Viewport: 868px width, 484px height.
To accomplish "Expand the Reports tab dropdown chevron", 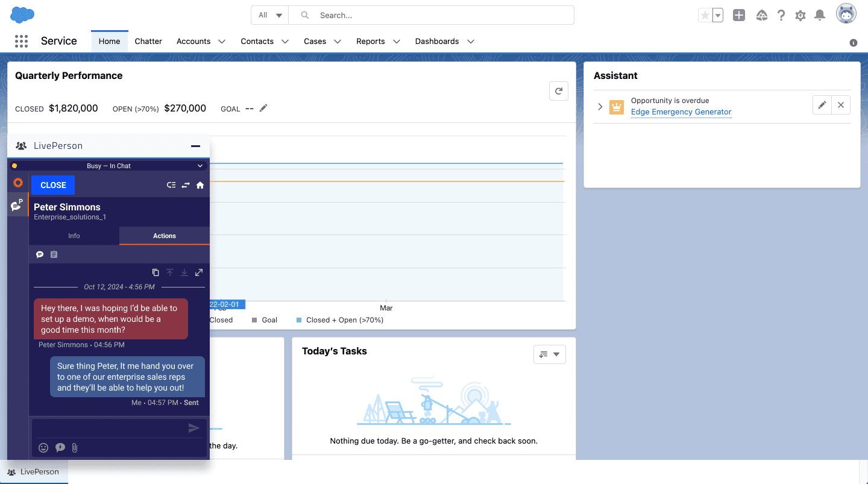I will 397,42.
